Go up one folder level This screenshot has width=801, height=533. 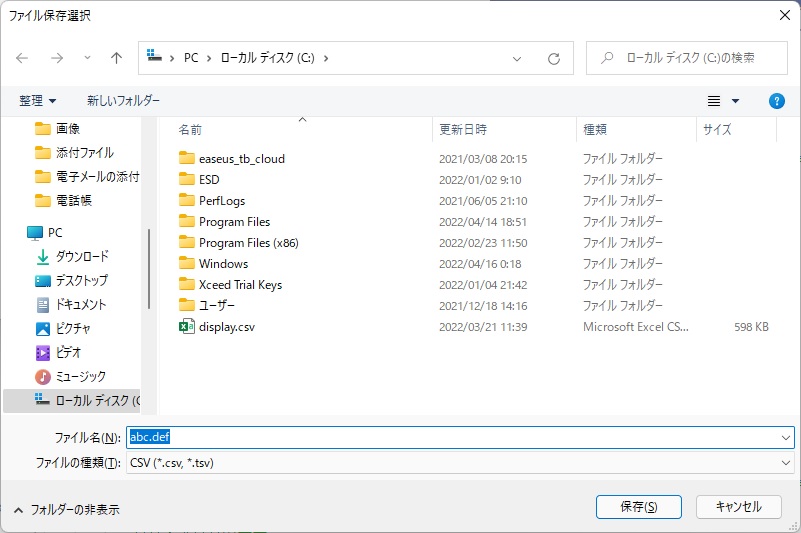[116, 58]
